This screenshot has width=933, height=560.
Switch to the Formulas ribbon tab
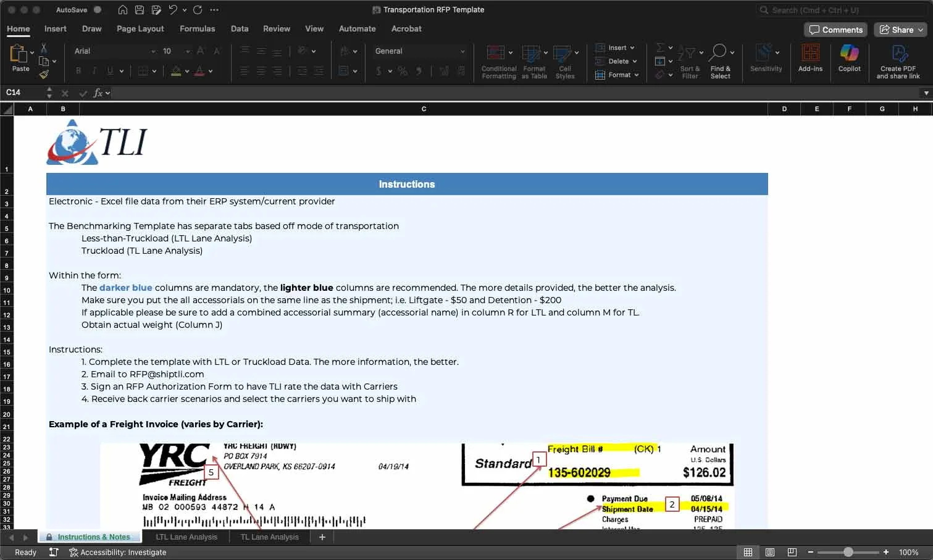(197, 28)
